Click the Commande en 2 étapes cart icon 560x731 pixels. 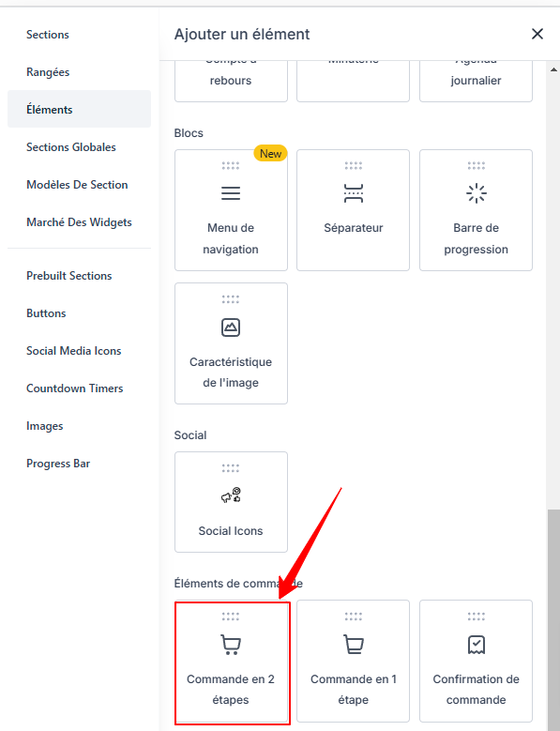pyautogui.click(x=231, y=645)
